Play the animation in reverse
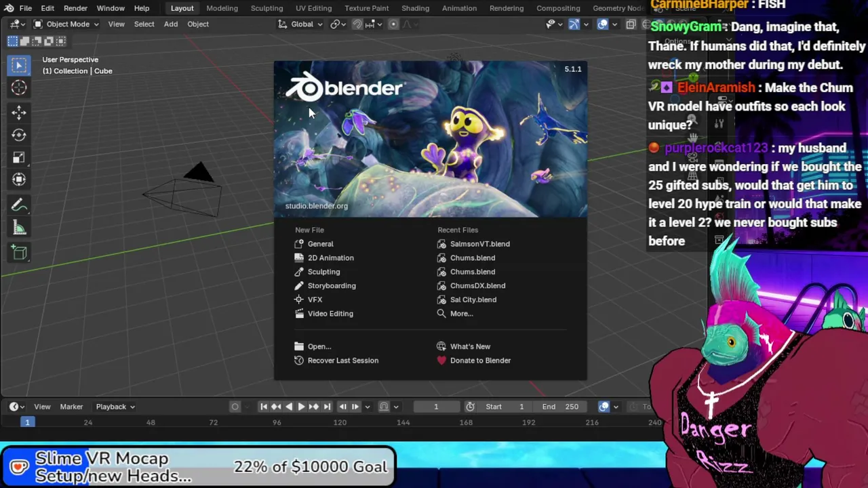Viewport: 868px width, 488px height. [x=289, y=407]
